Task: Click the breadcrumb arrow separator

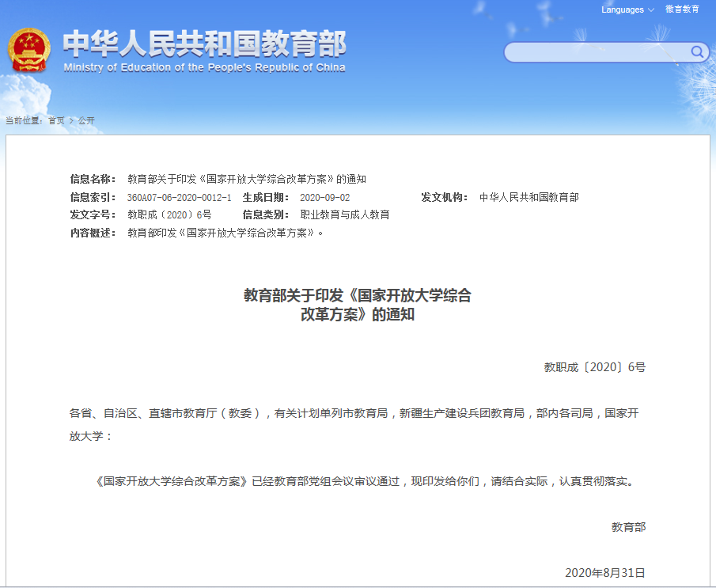Action: (x=71, y=120)
